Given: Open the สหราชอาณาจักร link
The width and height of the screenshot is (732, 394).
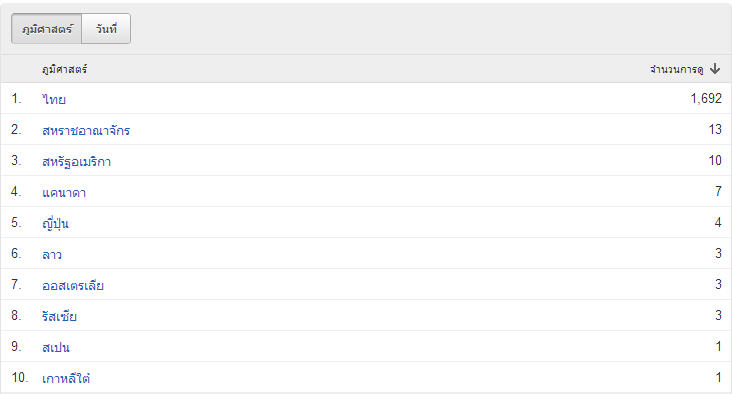Looking at the screenshot, I should (x=86, y=130).
